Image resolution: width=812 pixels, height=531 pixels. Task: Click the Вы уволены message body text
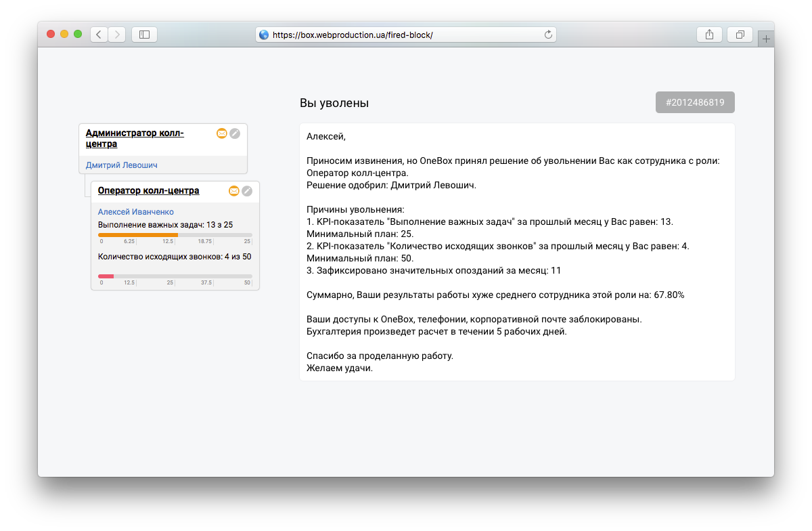coord(517,252)
